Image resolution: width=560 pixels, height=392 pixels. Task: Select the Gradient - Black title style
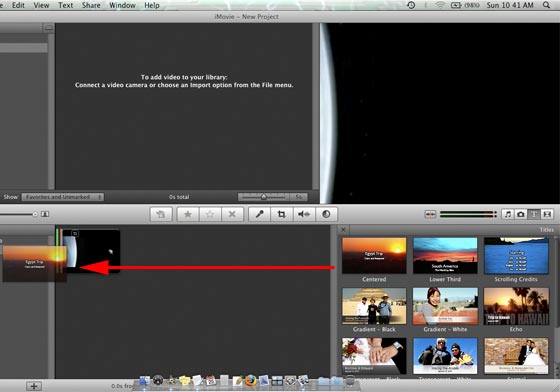tap(374, 306)
